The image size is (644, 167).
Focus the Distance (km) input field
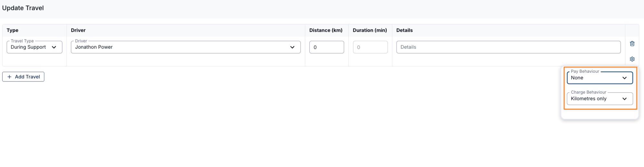coord(326,47)
